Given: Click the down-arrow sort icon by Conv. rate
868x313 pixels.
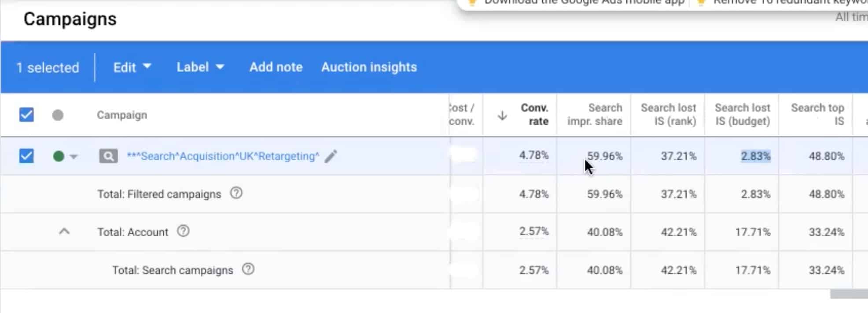Looking at the screenshot, I should 502,116.
